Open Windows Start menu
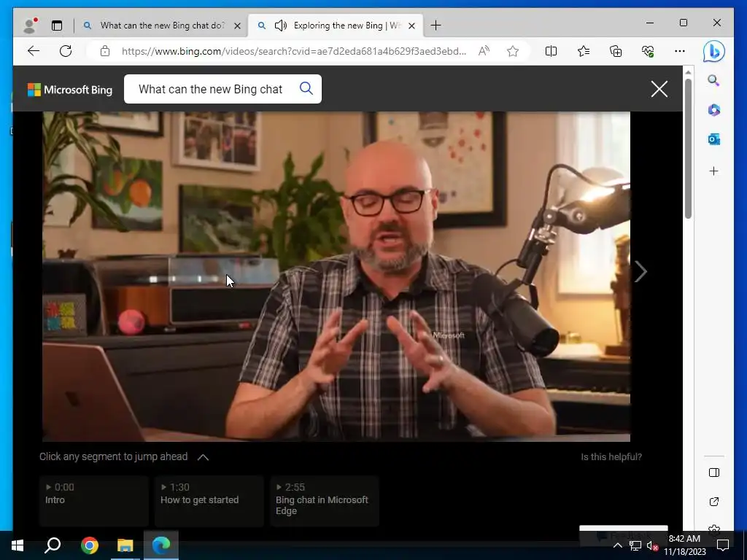Screen dimensions: 747x560 coord(18,545)
